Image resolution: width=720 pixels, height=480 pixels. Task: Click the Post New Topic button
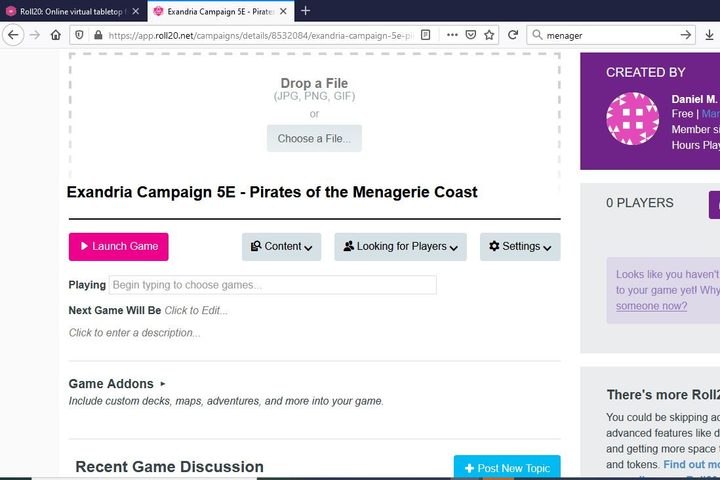tap(507, 467)
